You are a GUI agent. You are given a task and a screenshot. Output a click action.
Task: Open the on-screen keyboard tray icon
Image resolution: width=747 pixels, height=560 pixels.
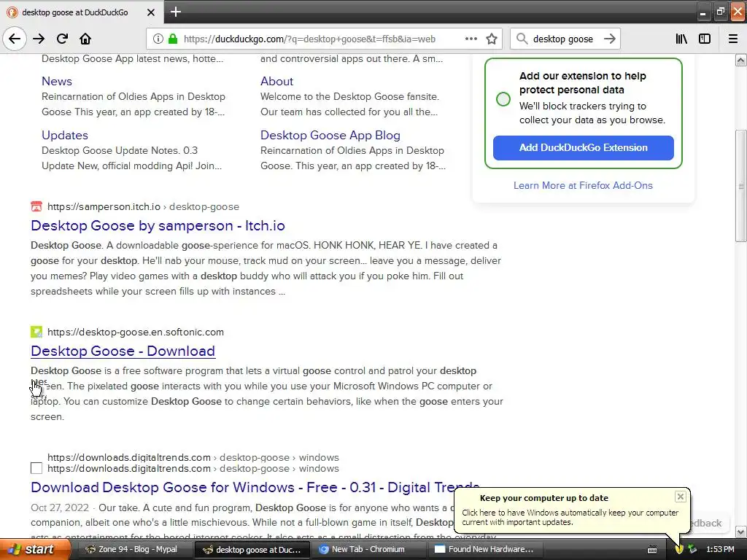pyautogui.click(x=652, y=550)
